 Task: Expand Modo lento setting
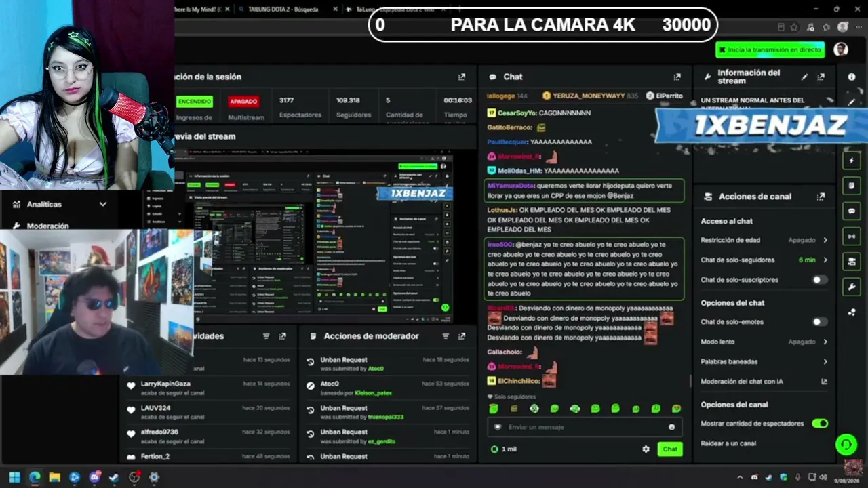tap(825, 342)
